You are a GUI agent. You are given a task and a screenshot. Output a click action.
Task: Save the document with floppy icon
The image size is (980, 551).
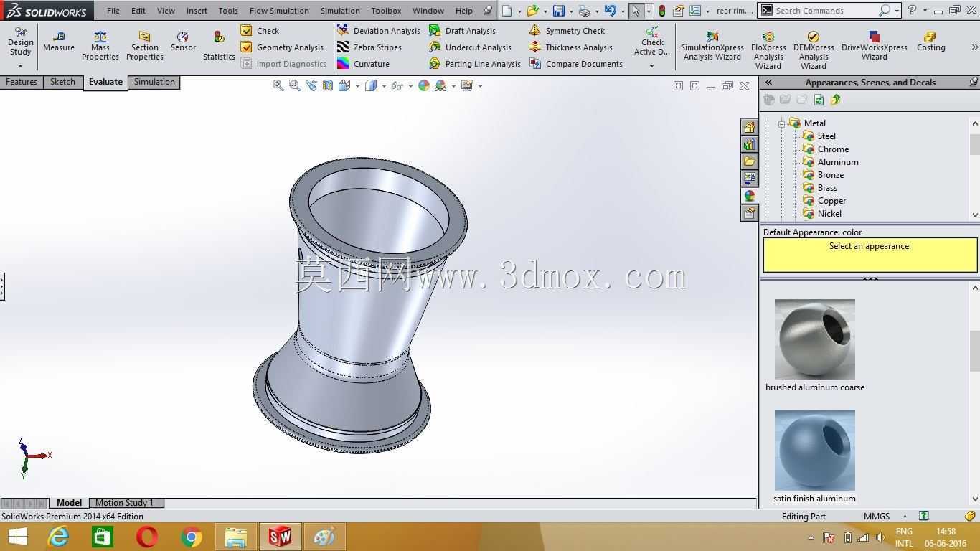pyautogui.click(x=559, y=11)
